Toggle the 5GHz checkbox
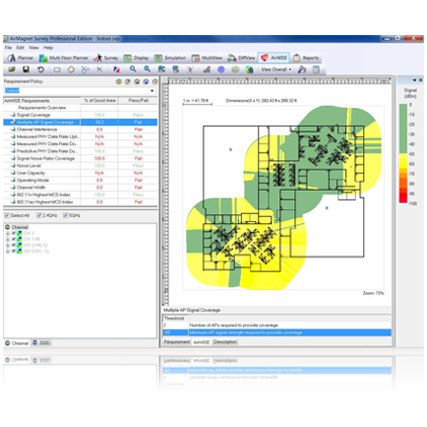This screenshot has height=427, width=427. pyautogui.click(x=66, y=215)
